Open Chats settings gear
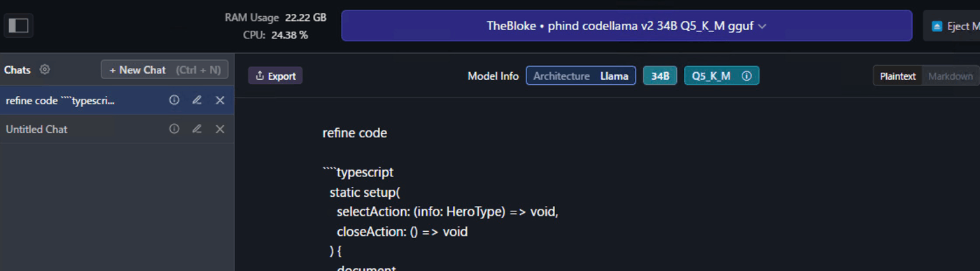980x271 pixels. point(45,69)
